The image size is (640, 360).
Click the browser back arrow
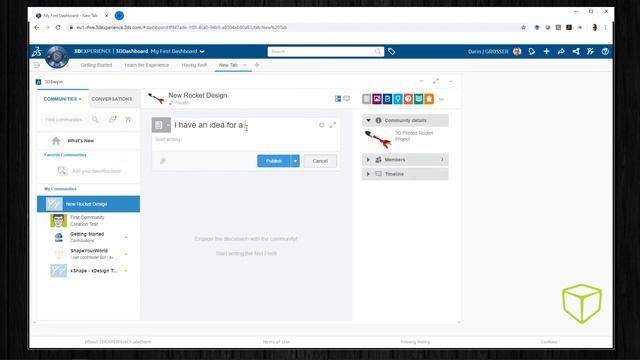coord(37,27)
